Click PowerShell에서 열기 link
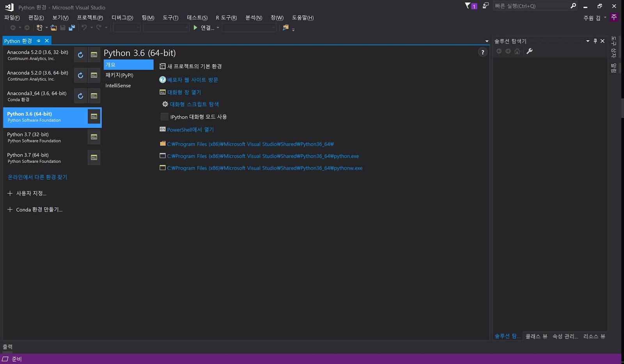This screenshot has height=364, width=624. [190, 130]
